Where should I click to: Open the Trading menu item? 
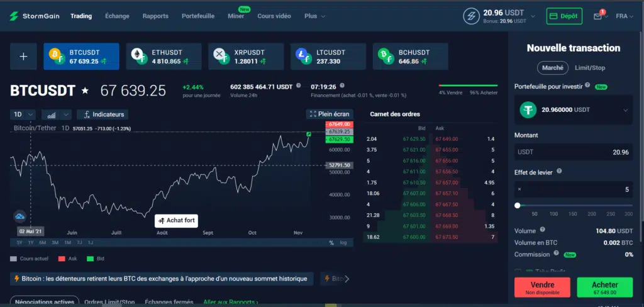pyautogui.click(x=81, y=16)
